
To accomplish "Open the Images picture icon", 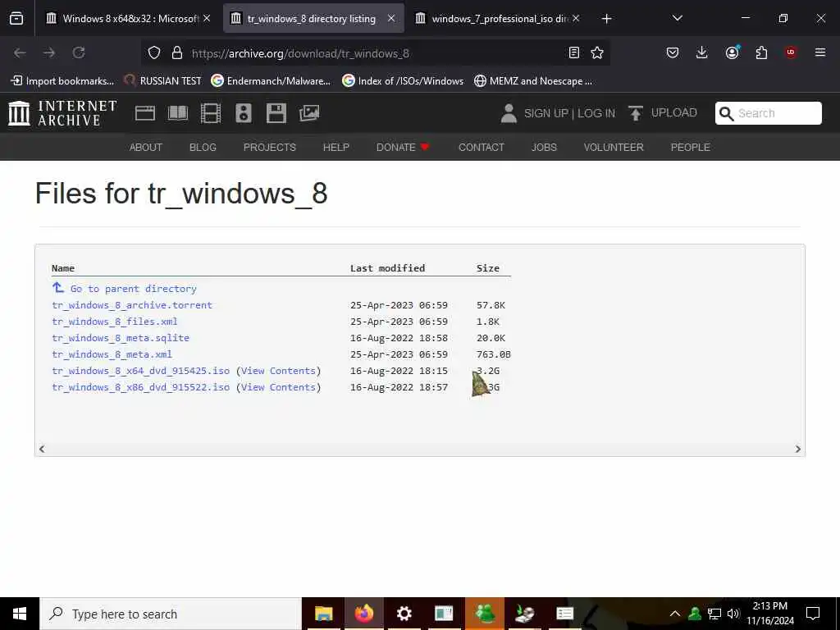I will (309, 113).
